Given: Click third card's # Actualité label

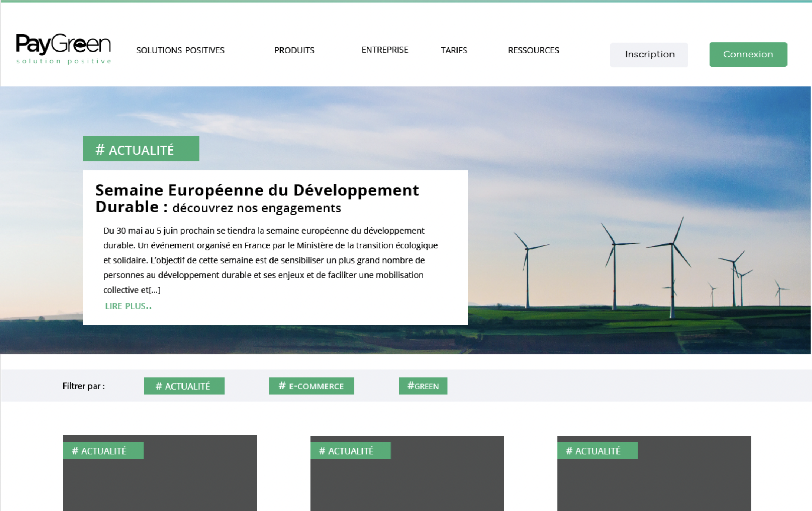Looking at the screenshot, I should pos(597,451).
